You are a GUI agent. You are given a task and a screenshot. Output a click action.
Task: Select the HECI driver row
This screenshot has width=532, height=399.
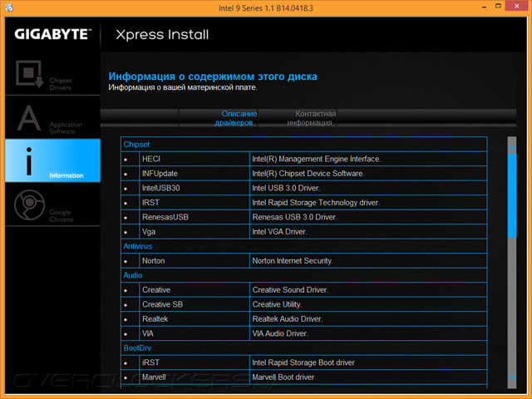[303, 159]
